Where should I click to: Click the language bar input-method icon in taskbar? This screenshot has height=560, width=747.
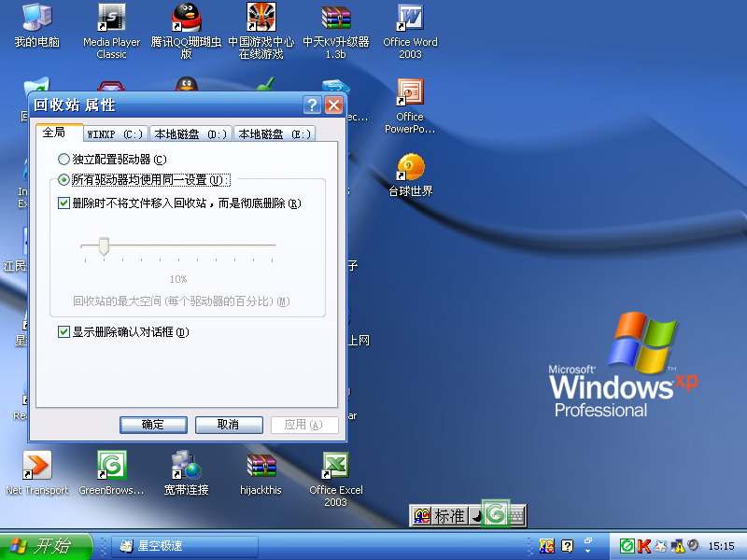[x=546, y=546]
